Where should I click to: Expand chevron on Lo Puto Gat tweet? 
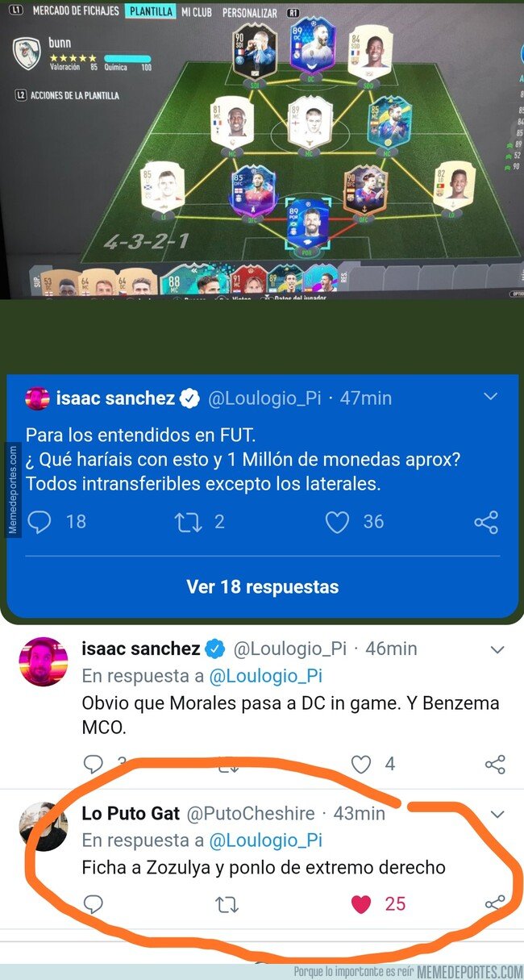497,814
